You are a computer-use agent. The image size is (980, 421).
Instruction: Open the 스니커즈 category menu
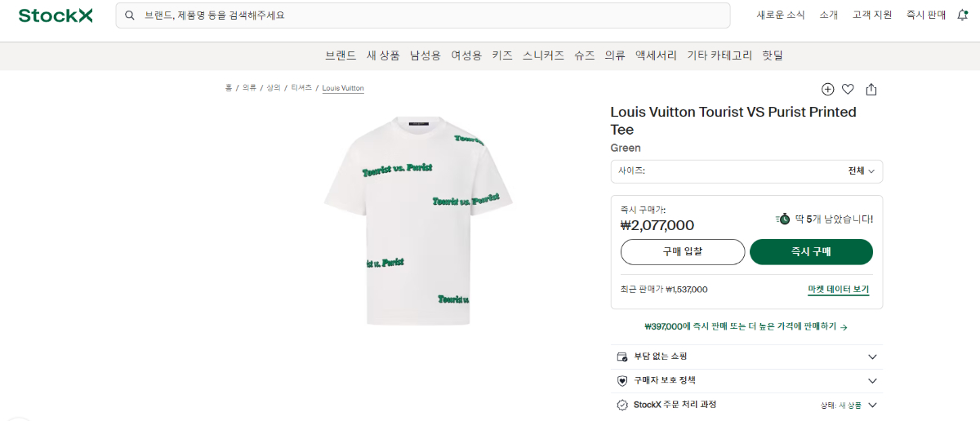coord(543,55)
